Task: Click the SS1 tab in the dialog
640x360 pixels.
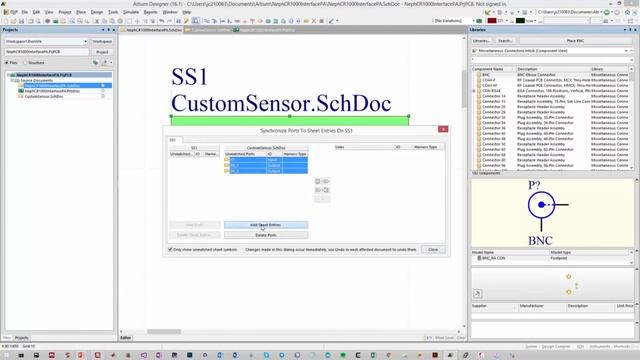Action: tap(173, 140)
